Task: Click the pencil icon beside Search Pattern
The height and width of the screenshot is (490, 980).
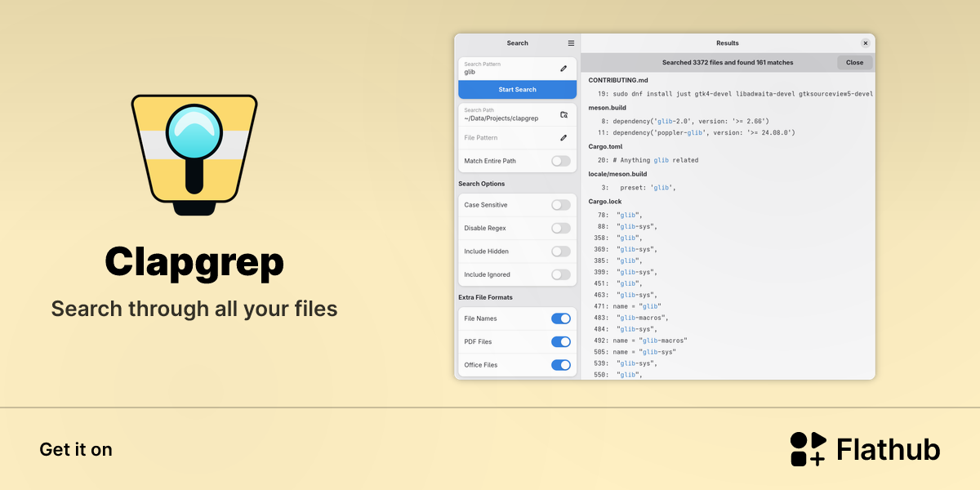Action: coord(563,69)
